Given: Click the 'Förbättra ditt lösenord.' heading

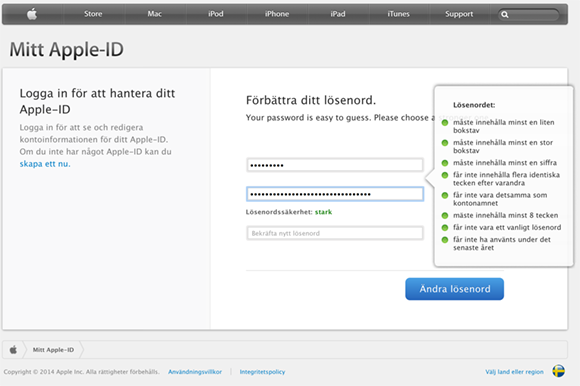Looking at the screenshot, I should click(311, 100).
